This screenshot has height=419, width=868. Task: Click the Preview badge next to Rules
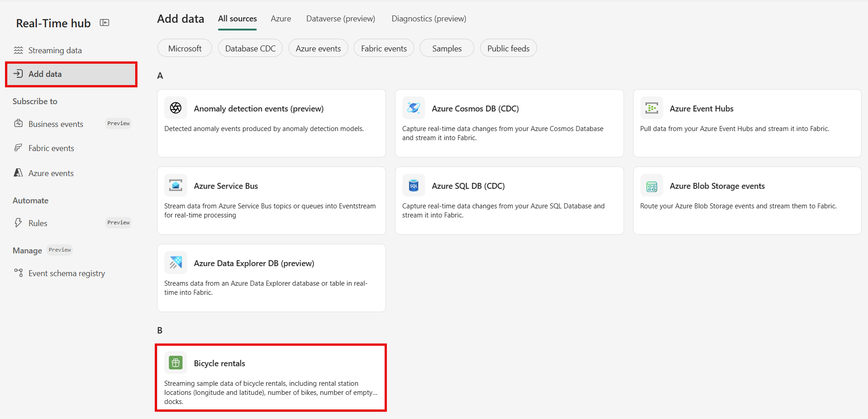click(x=118, y=222)
